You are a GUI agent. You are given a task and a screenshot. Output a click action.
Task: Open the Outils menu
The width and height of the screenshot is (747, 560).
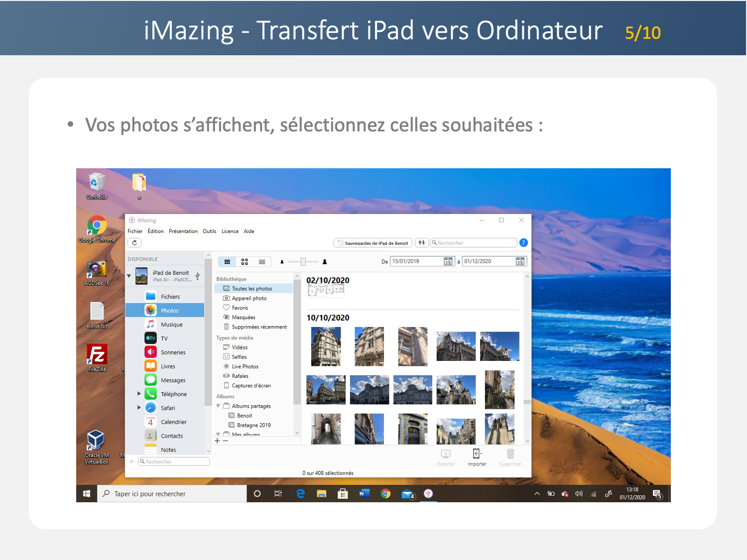coord(209,231)
